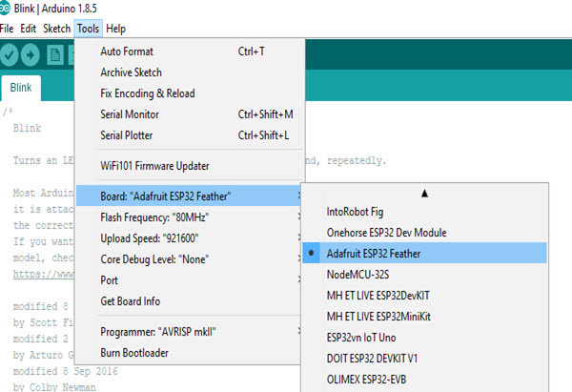Run Auto Format from the Tools menu
The height and width of the screenshot is (392, 572).
click(x=127, y=52)
